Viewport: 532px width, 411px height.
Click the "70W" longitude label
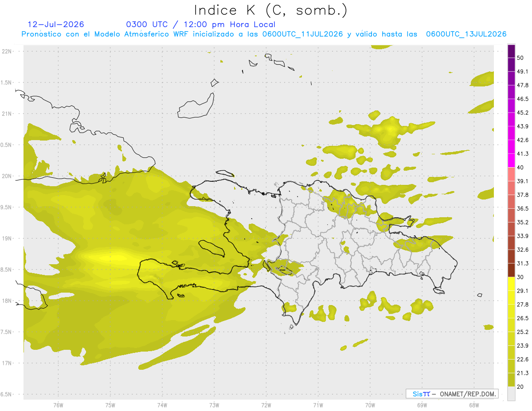(370, 405)
